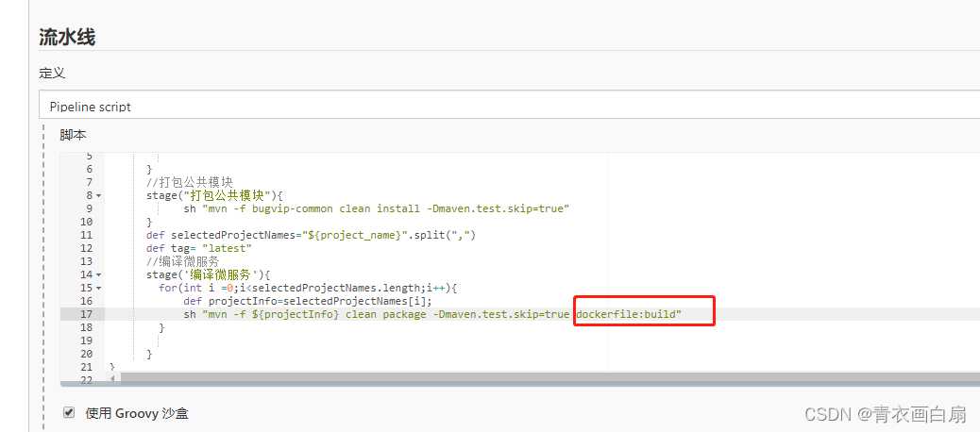This screenshot has height=432, width=980.
Task: Click the stage('编译微服务') line
Action: [208, 274]
